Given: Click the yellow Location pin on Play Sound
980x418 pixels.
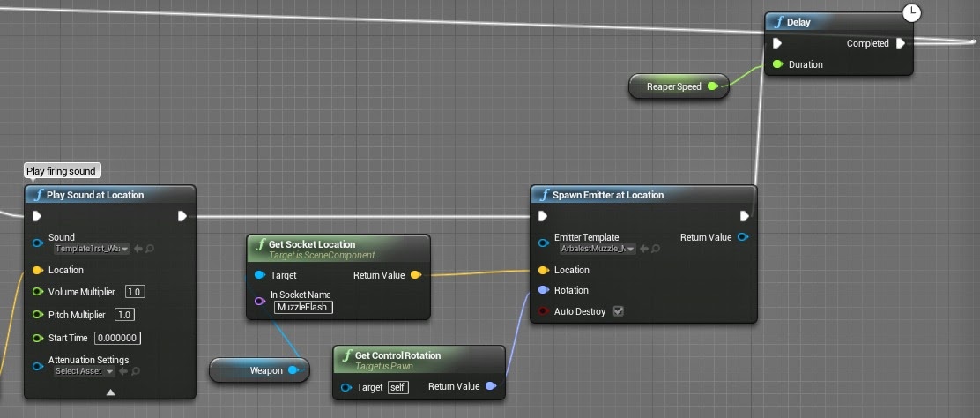Looking at the screenshot, I should pyautogui.click(x=37, y=270).
